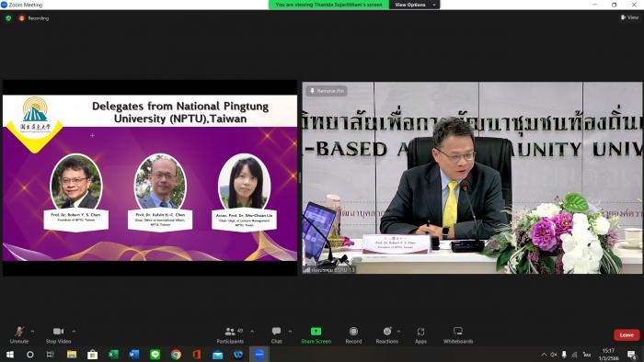Open the Chat panel
The width and height of the screenshot is (644, 362).
(x=276, y=334)
